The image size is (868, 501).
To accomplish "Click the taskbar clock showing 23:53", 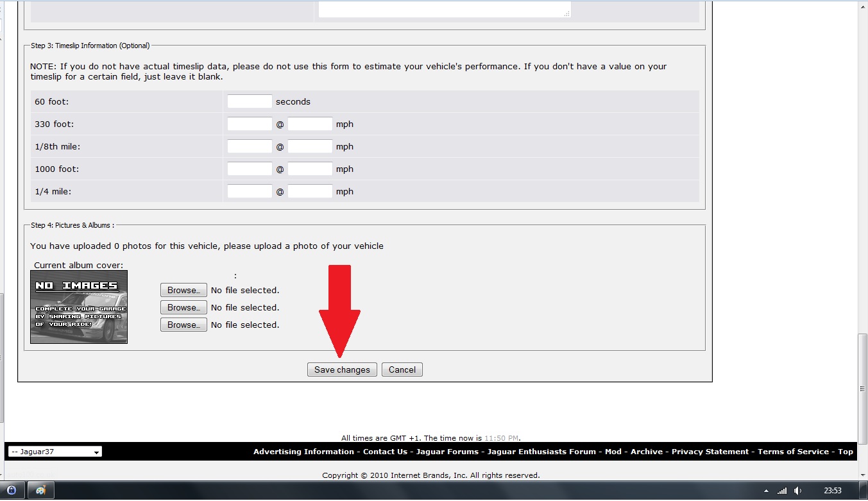I will [832, 491].
